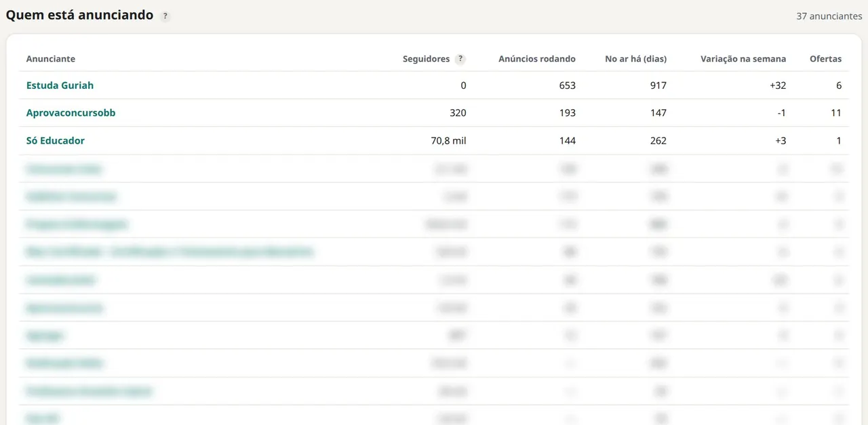Click the -1 weekly variation for Aprovaconcursobb
868x425 pixels.
click(x=782, y=113)
